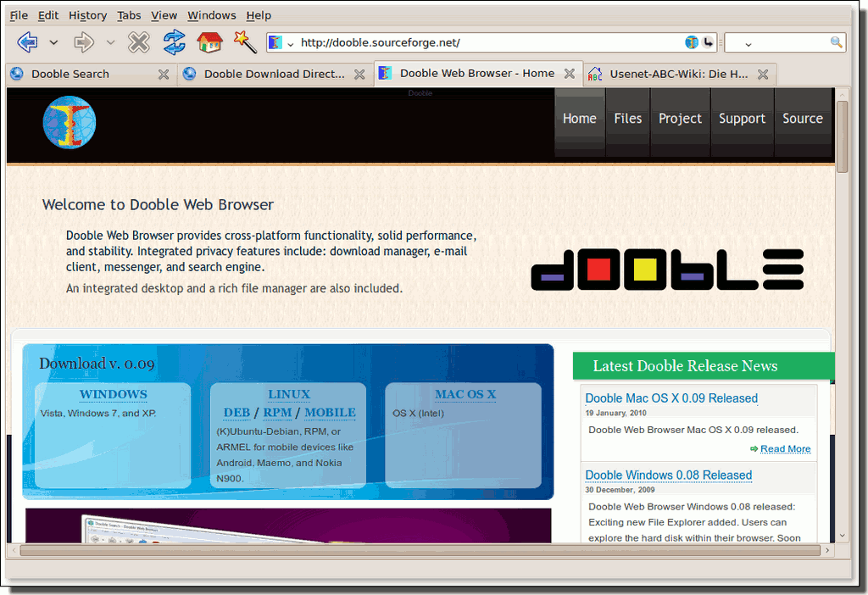The width and height of the screenshot is (868, 595).
Task: Go to the Home page via house icon
Action: [x=209, y=42]
